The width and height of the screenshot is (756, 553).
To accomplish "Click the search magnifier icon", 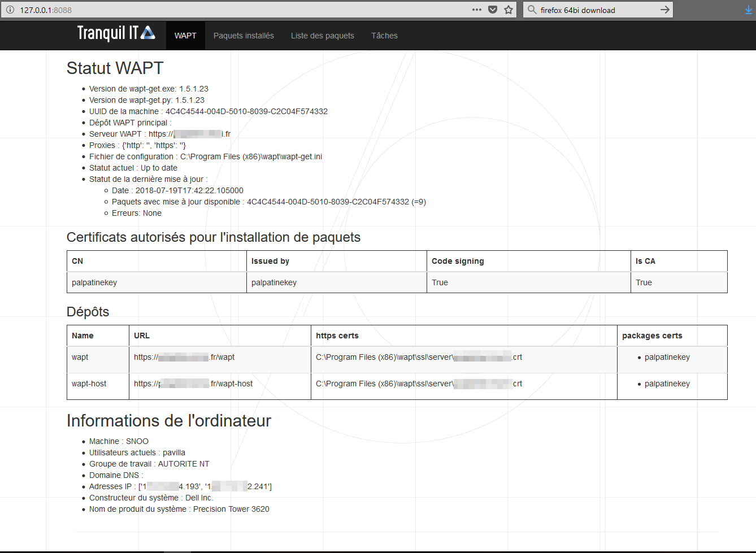I will pyautogui.click(x=532, y=10).
